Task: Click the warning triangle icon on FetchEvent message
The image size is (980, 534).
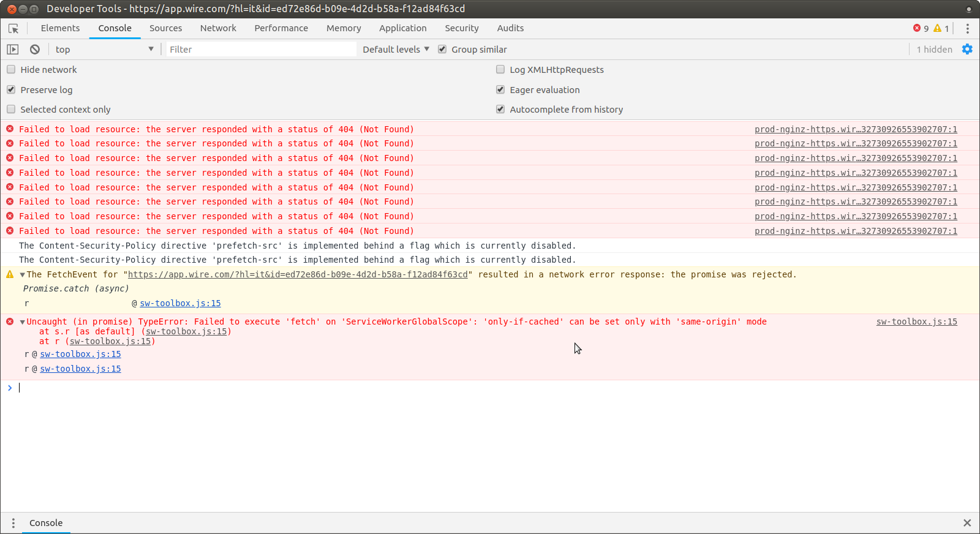Action: 10,274
